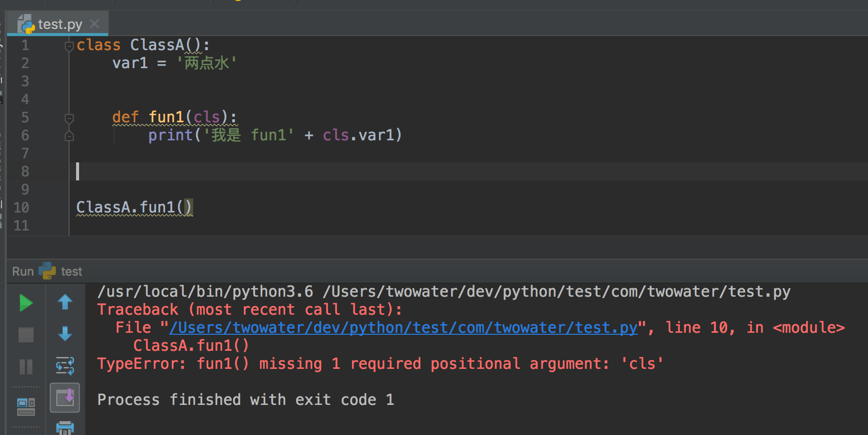Rerun test with the green play icon
The width and height of the screenshot is (868, 435).
26,303
